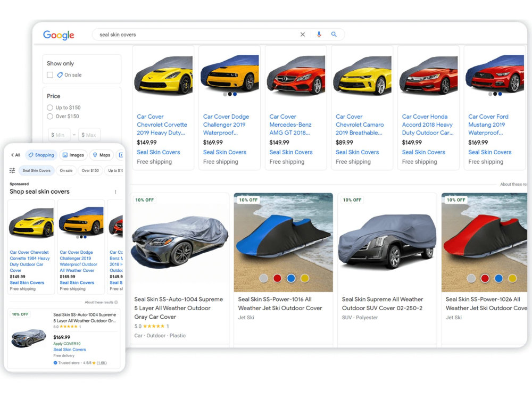This screenshot has width=532, height=399.
Task: Click the info icon next to About these results
Action: point(116,302)
